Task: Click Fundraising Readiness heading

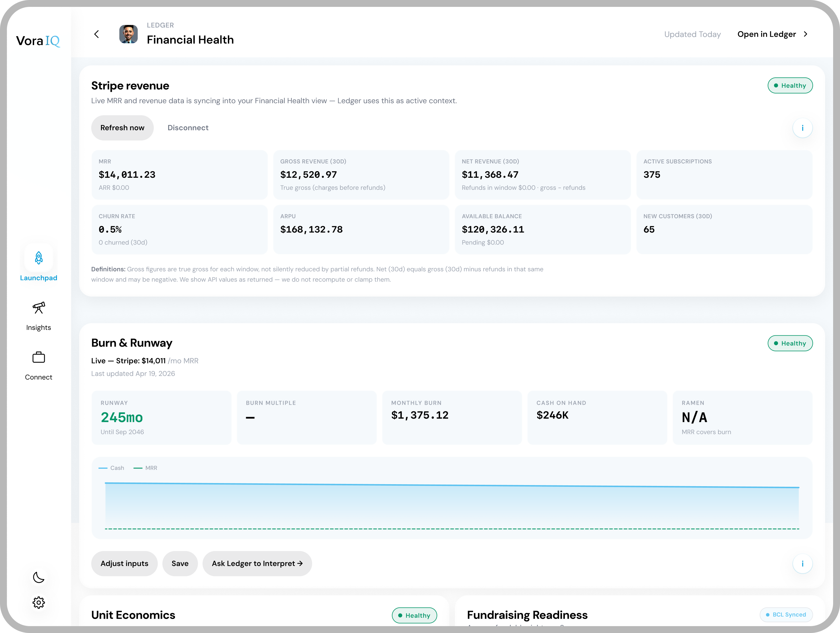Action: (527, 615)
